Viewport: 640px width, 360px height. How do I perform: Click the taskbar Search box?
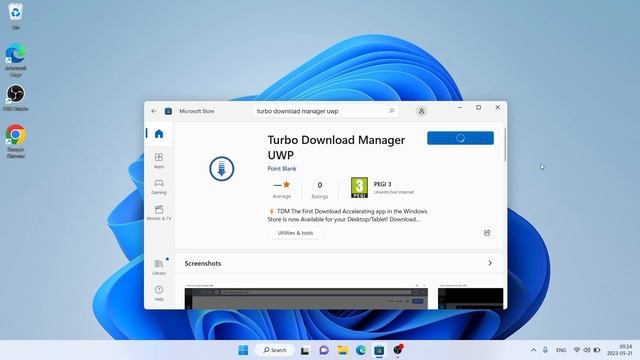274,350
